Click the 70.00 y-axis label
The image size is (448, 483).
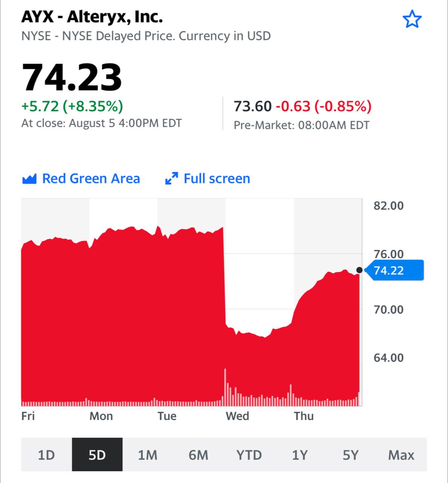tap(388, 309)
